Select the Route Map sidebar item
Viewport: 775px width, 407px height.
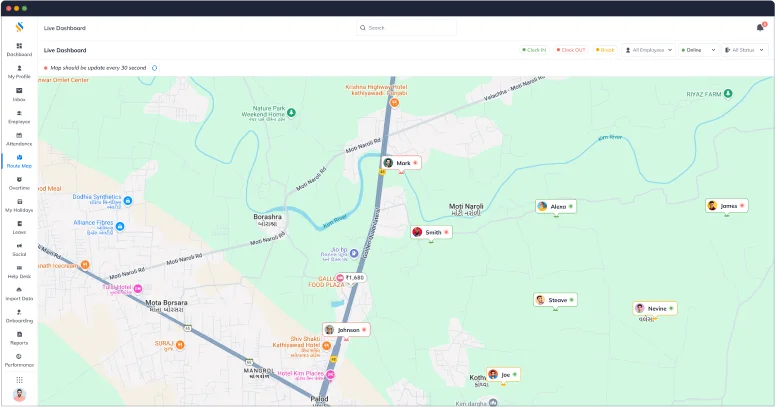point(19,161)
